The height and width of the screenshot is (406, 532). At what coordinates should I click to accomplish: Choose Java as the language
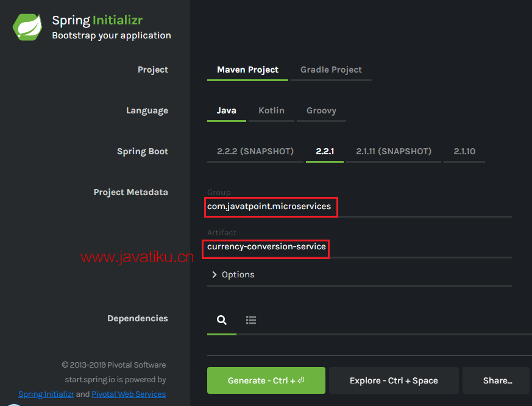point(226,111)
